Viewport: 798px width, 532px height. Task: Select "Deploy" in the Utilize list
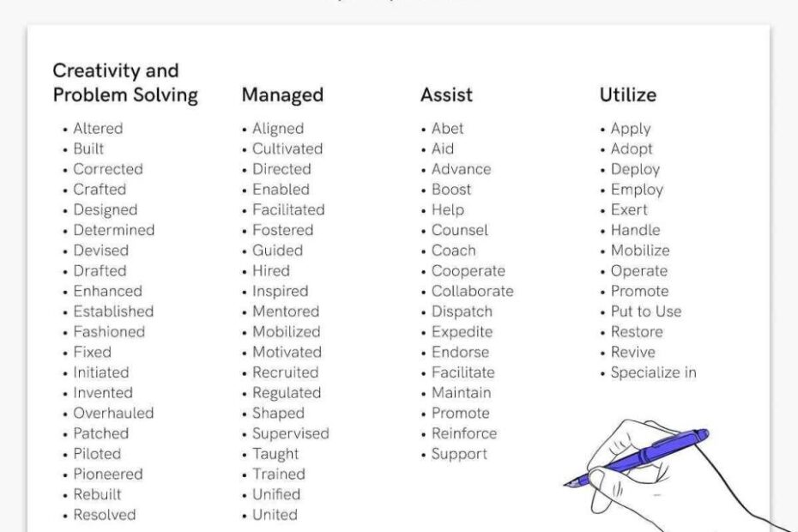[x=635, y=170]
